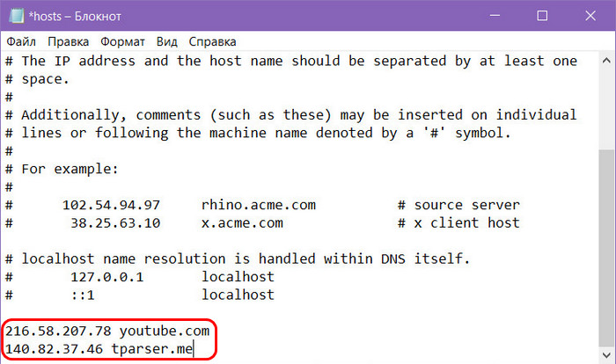
Task: Click on youtube.com entry text
Action: click(x=165, y=331)
